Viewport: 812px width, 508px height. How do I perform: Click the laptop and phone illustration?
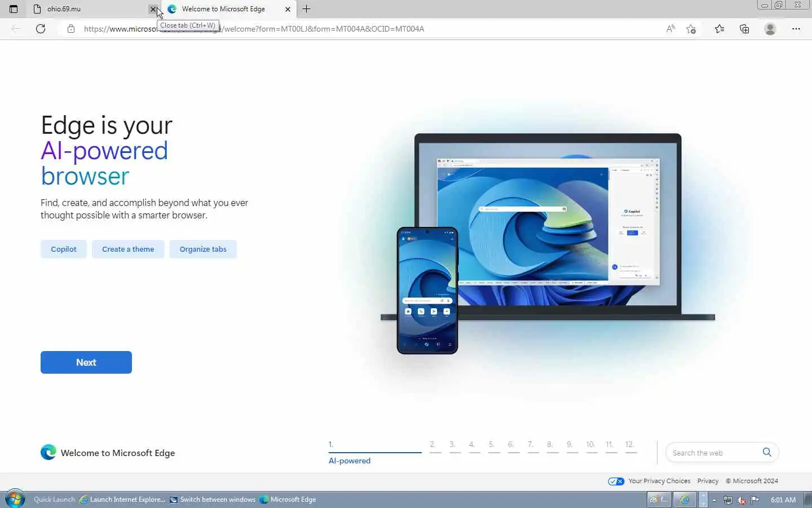tap(548, 243)
